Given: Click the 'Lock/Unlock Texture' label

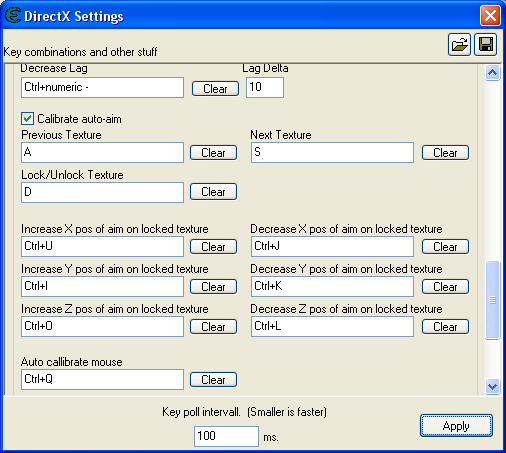Looking at the screenshot, I should pos(72,175).
